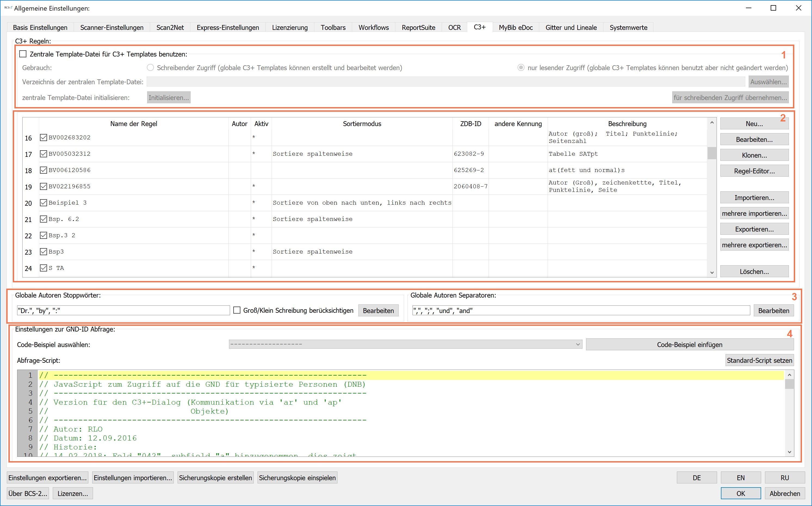The image size is (812, 506).
Task: Toggle 'Zentrale Template-Datei für C3+ Templates benutzen' checkbox
Action: 23,54
